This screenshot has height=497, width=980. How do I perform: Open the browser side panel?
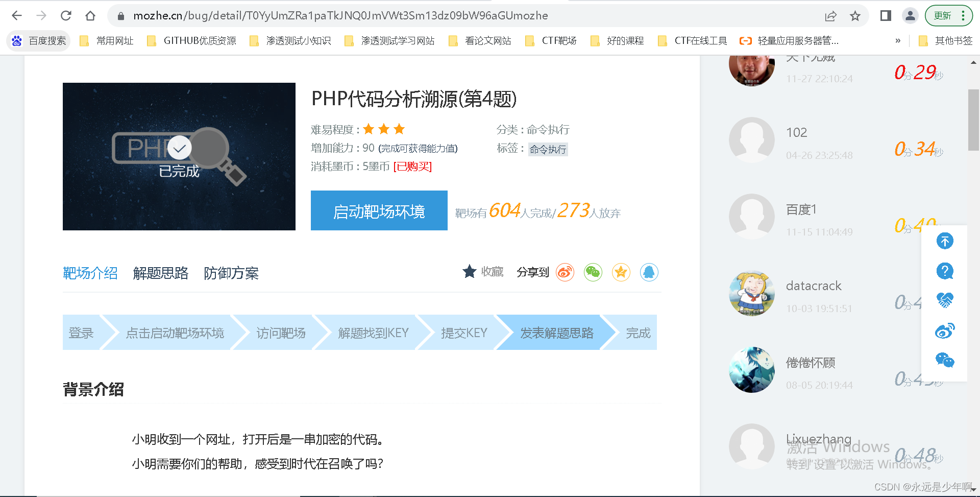pos(886,16)
